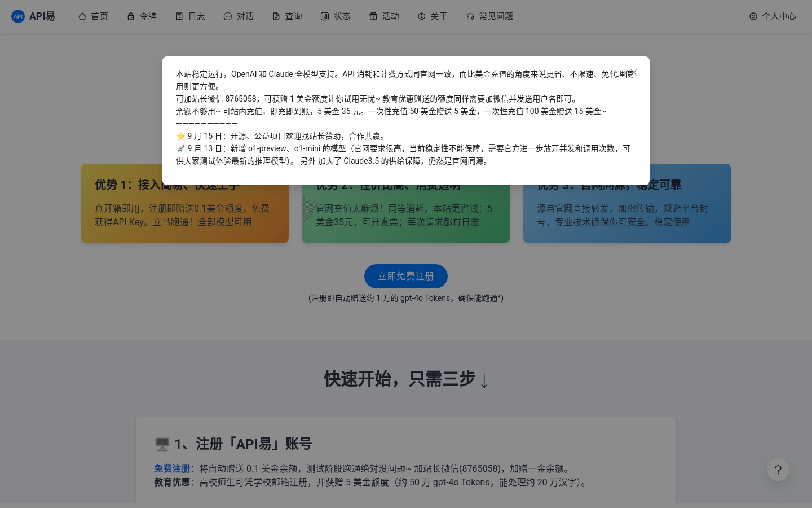Click the API易 logo icon
Screen dimensions: 812x508
pyautogui.click(x=18, y=16)
